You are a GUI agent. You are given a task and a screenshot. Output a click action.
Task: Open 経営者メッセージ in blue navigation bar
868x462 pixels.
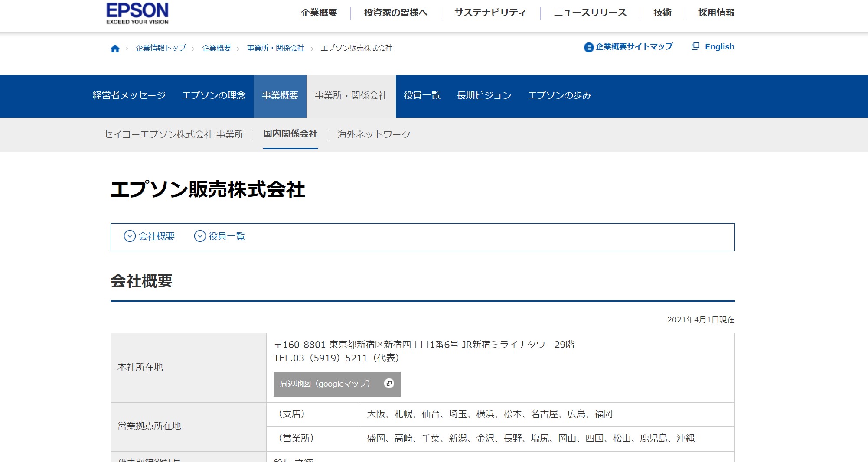tap(129, 96)
